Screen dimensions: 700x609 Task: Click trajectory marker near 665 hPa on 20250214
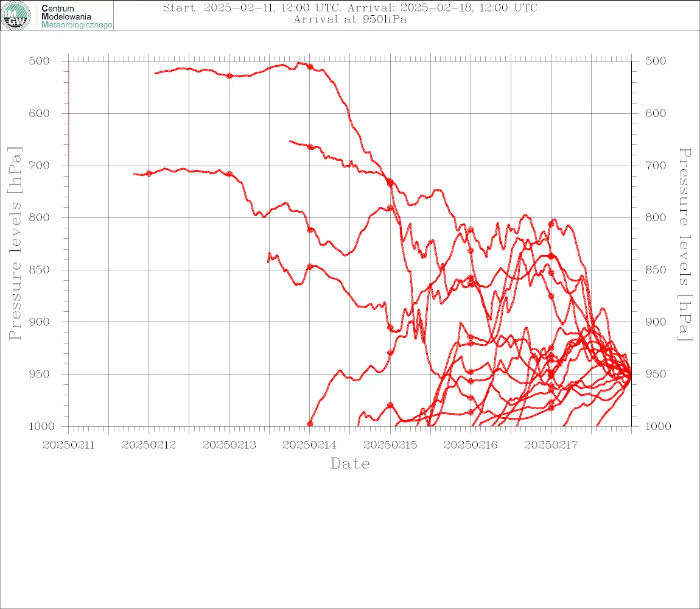tap(310, 147)
